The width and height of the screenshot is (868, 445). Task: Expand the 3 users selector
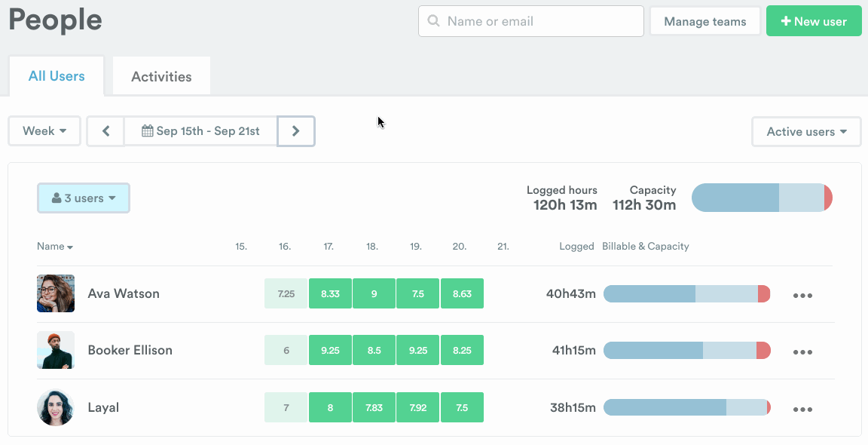(83, 198)
